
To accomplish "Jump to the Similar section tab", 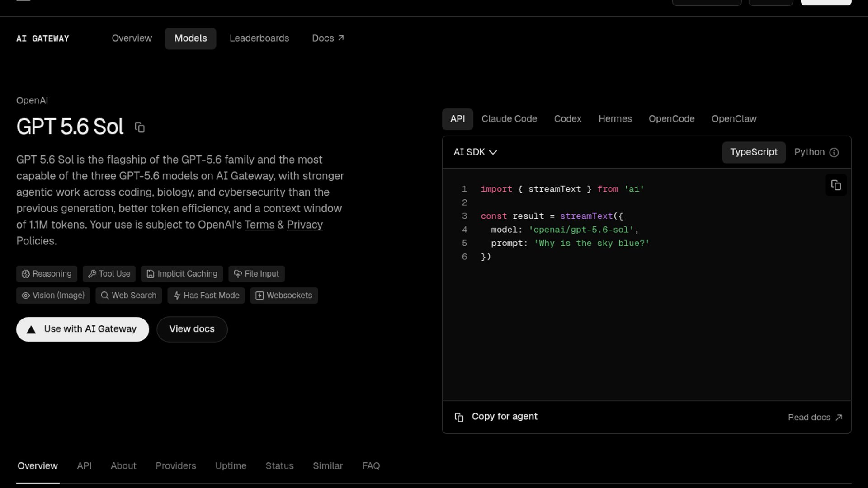I will (x=328, y=466).
